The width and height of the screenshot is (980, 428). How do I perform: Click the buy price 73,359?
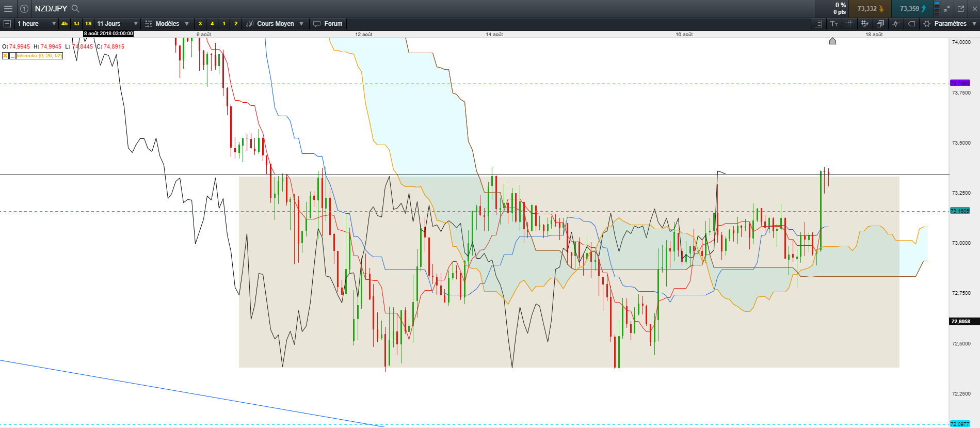[913, 9]
